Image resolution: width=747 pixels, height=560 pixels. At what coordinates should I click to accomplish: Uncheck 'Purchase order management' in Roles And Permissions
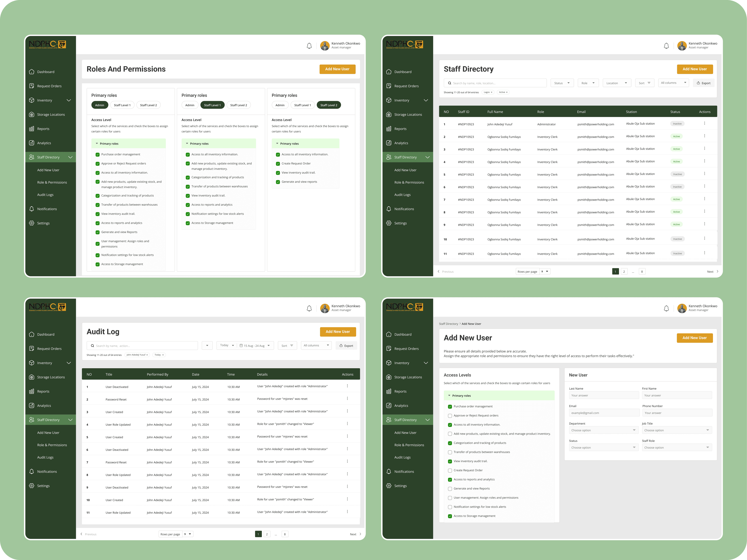(x=98, y=155)
